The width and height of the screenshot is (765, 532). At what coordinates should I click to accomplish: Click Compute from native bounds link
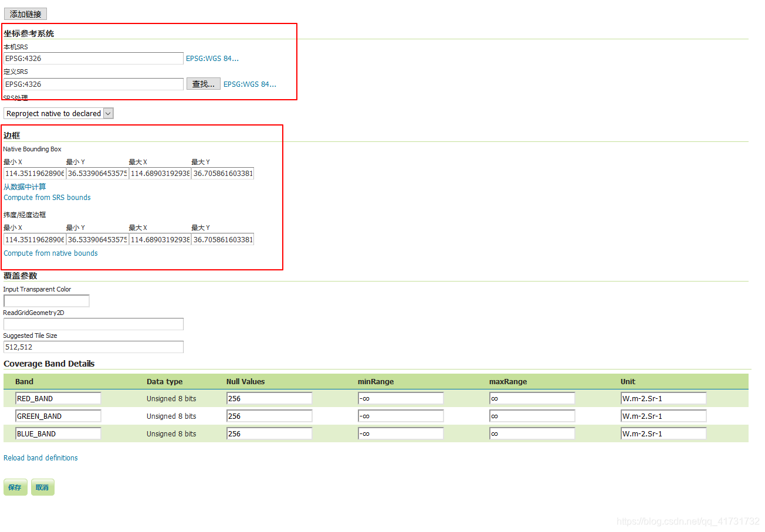(51, 253)
